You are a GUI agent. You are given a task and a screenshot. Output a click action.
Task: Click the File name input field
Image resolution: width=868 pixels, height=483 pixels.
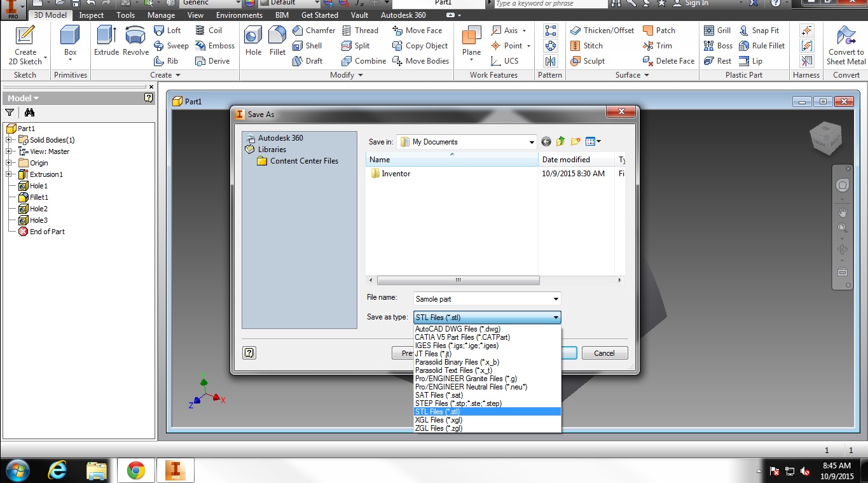pyautogui.click(x=482, y=299)
